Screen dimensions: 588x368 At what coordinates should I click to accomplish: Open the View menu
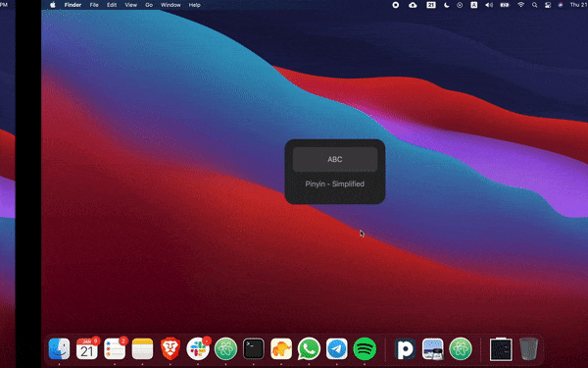pos(131,5)
